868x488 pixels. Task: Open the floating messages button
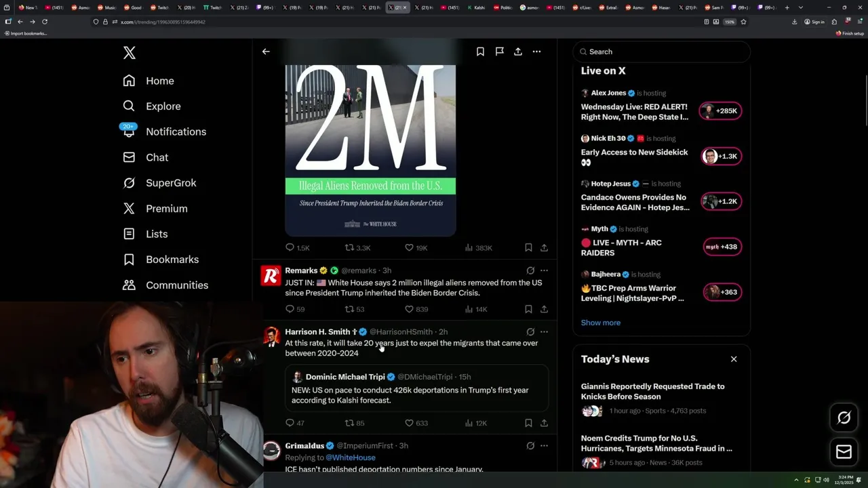pos(844,452)
